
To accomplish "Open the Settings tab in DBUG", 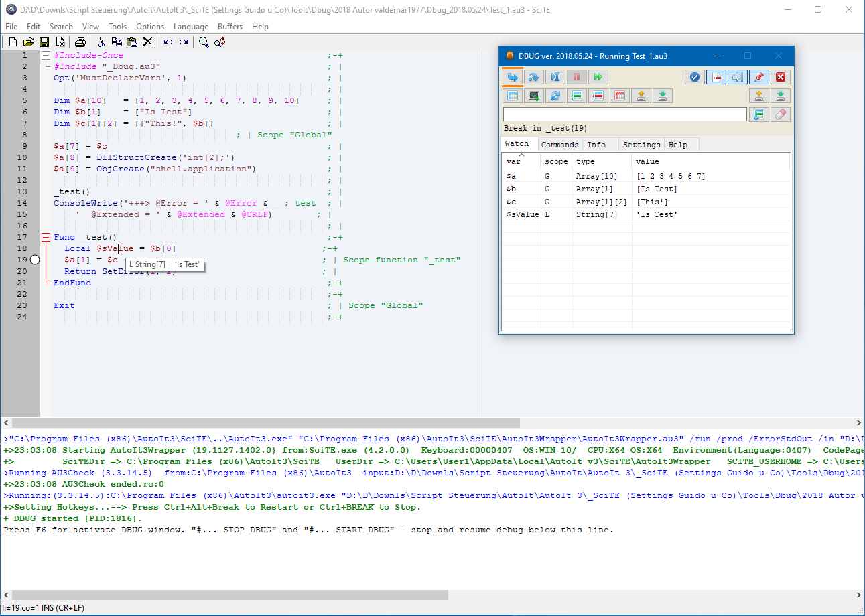I will [641, 145].
